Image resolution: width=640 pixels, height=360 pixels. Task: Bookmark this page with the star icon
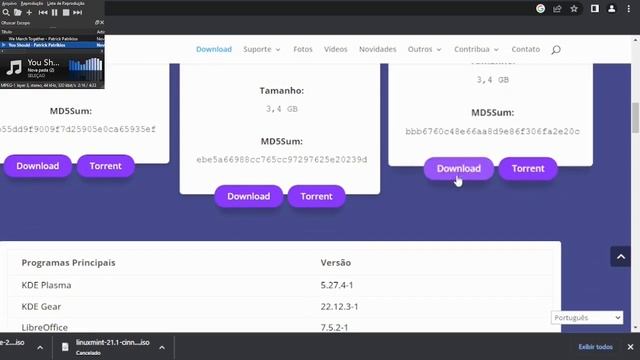point(574,9)
